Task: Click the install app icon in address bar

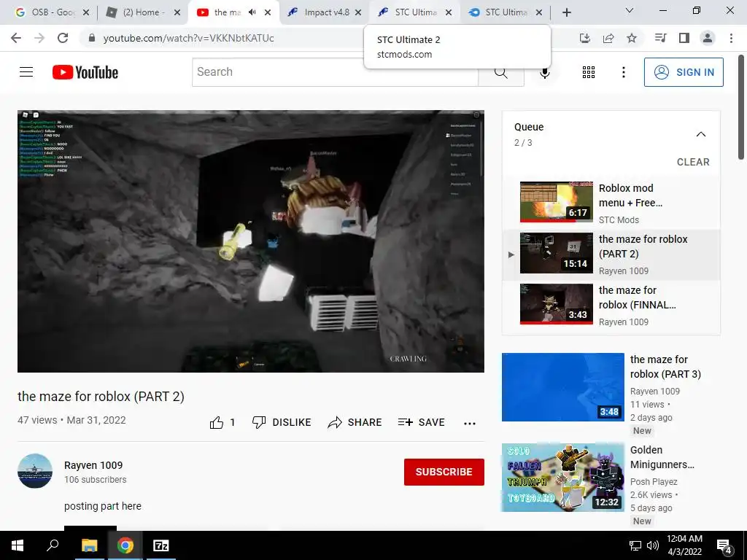Action: (x=585, y=38)
